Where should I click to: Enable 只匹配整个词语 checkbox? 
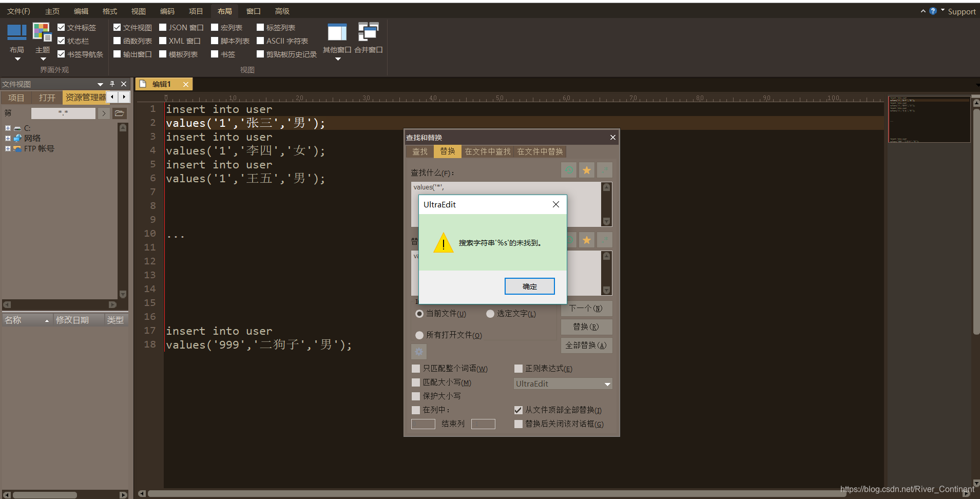416,369
